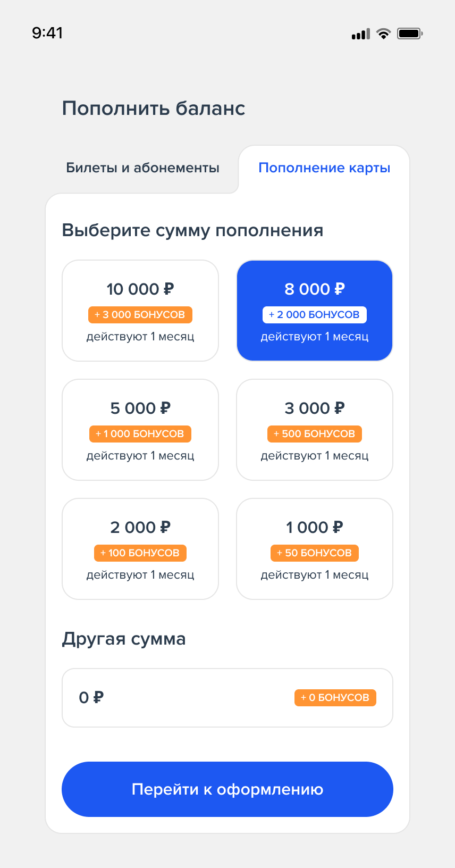Open the Пополнение карты tab
This screenshot has height=868, width=455.
(x=324, y=168)
